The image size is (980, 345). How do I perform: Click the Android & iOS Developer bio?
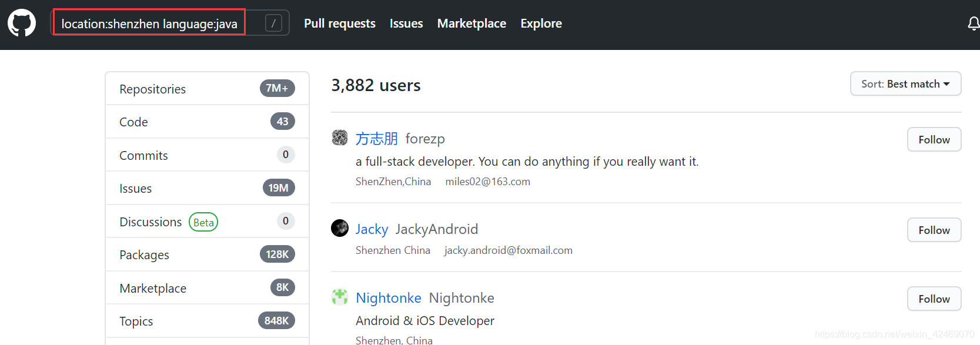click(x=425, y=321)
